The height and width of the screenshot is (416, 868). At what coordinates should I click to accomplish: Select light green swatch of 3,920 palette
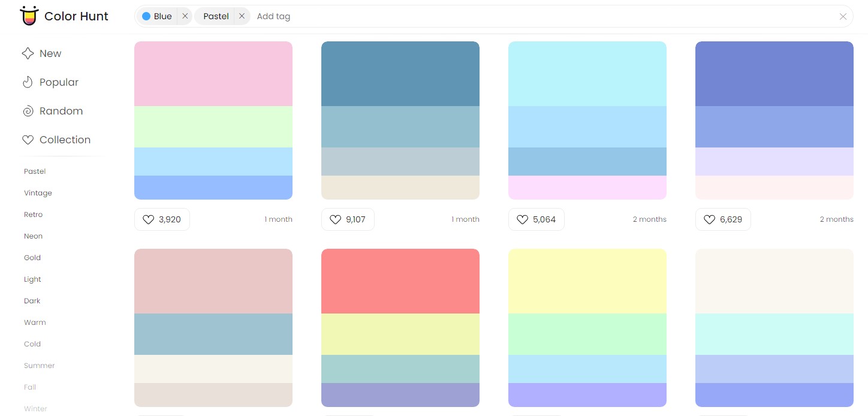coord(213,126)
